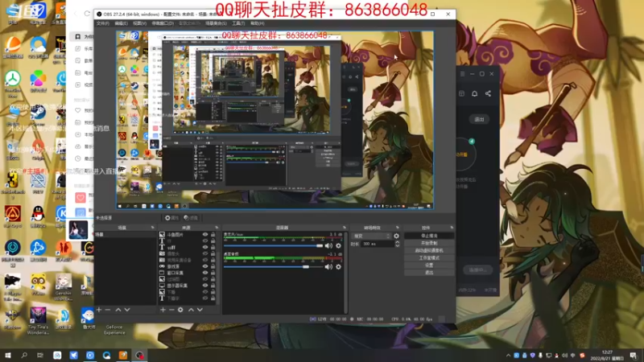
Task: Float the 控件 dock with its pop-out icon
Action: pos(452,228)
